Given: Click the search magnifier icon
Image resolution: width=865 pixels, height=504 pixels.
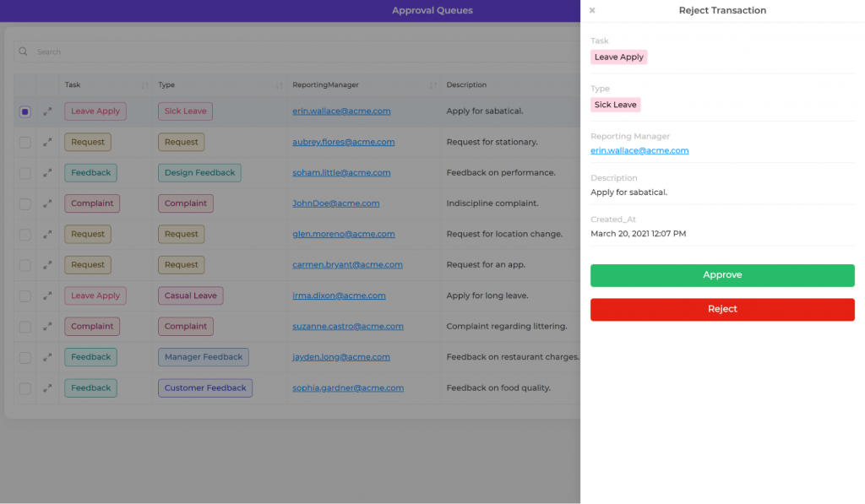Looking at the screenshot, I should point(23,51).
